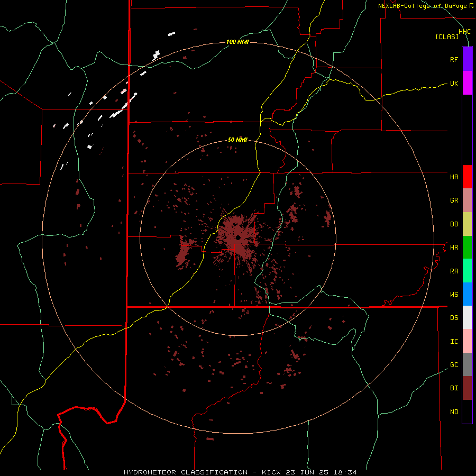Screen dimensions: 476x476
Task: Click the WS blue legend swatch
Action: (x=467, y=294)
